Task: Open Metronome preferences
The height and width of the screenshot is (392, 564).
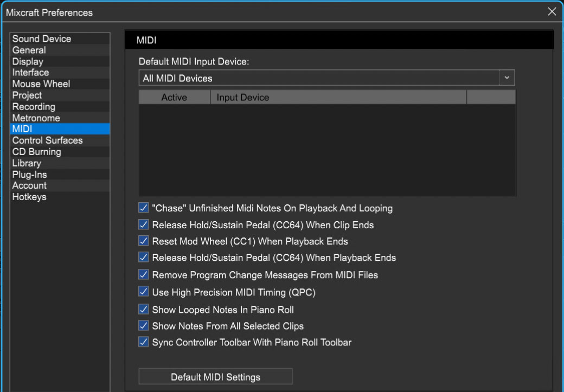Action: click(60, 118)
